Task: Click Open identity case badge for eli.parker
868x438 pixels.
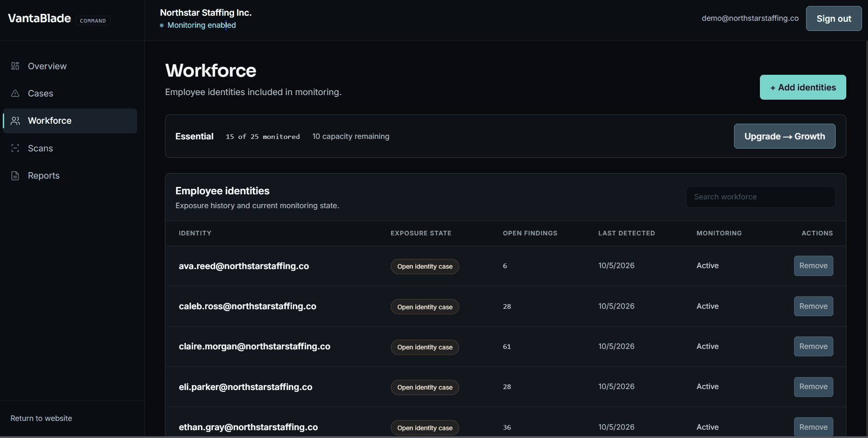Action: click(425, 387)
